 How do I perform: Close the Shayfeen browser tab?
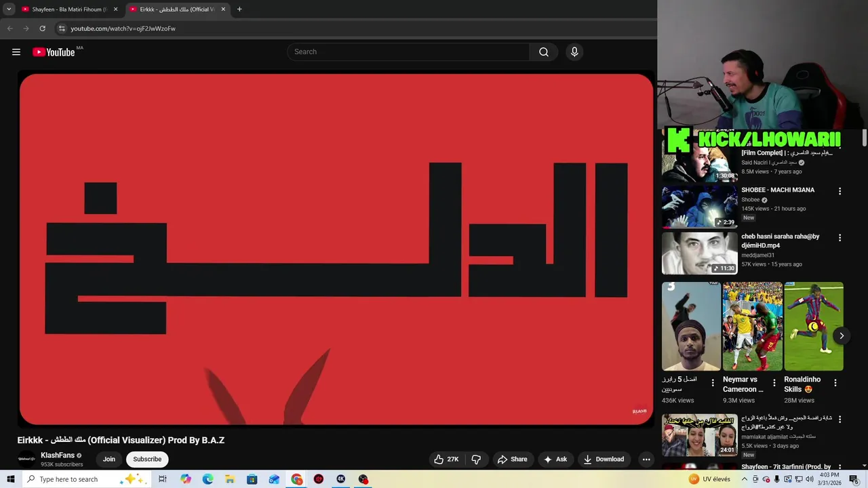coord(115,9)
